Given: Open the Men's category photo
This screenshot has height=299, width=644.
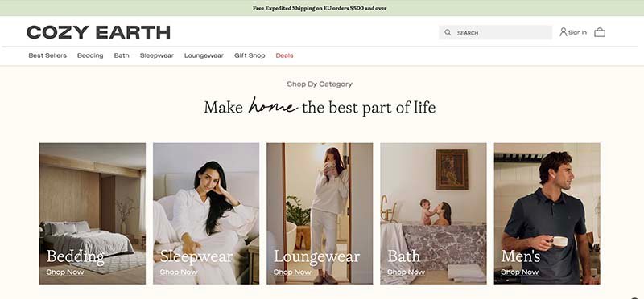Looking at the screenshot, I should (547, 213).
